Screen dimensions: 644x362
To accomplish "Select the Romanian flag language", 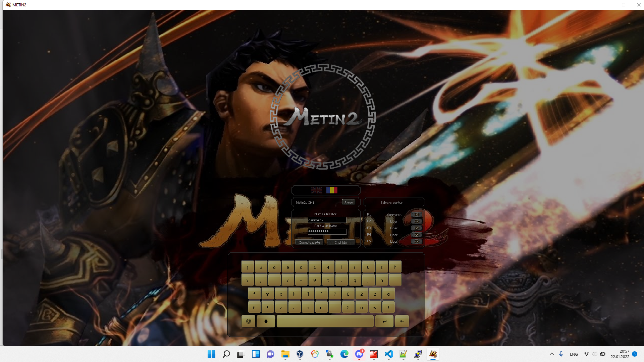I will tap(332, 190).
